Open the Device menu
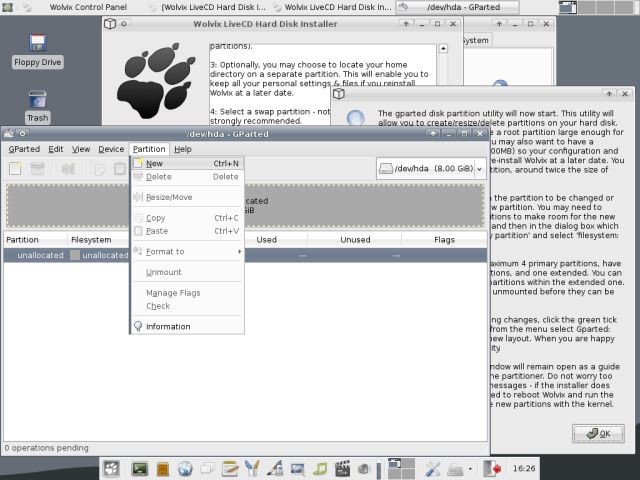This screenshot has width=640, height=480. (111, 149)
